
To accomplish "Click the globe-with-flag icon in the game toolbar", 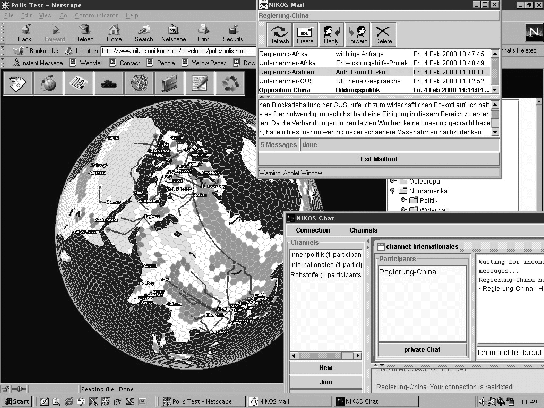I will (49, 83).
